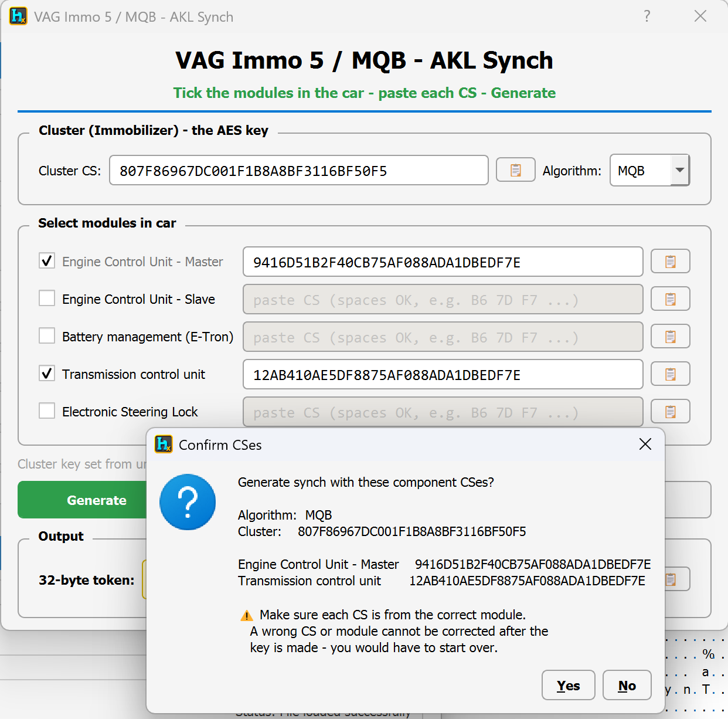Image resolution: width=728 pixels, height=719 pixels.
Task: Paste CS for Transmission control unit
Action: pyautogui.click(x=670, y=374)
